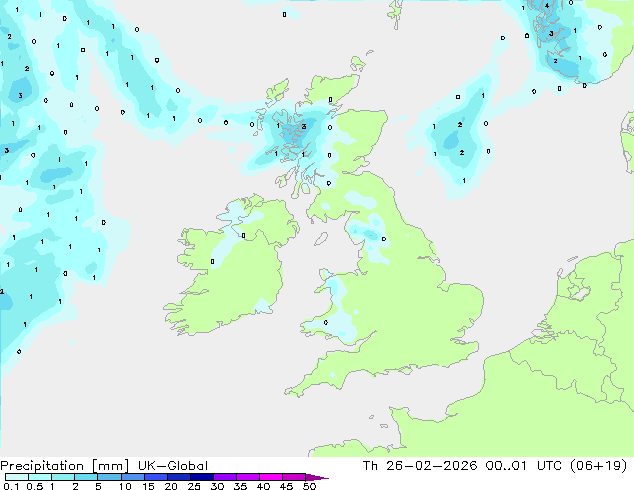This screenshot has width=634, height=490.
Task: Click the 25–30 mm dark navy swatch
Action: click(202, 477)
